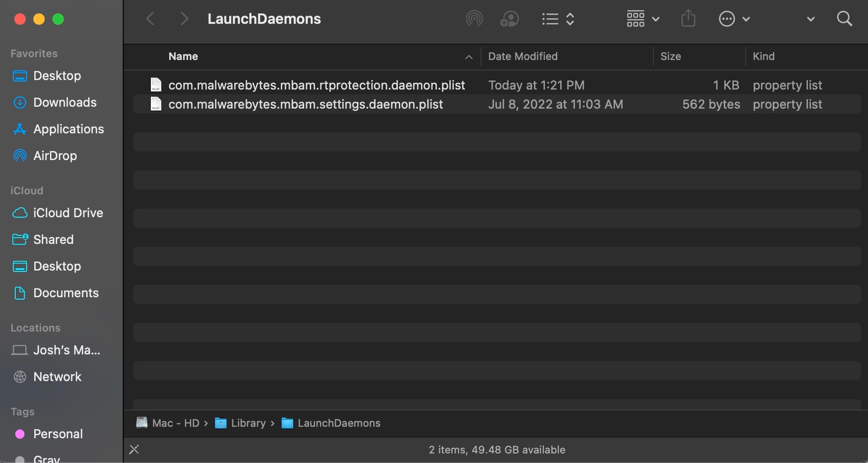Click the '562 bytes' size value

711,104
